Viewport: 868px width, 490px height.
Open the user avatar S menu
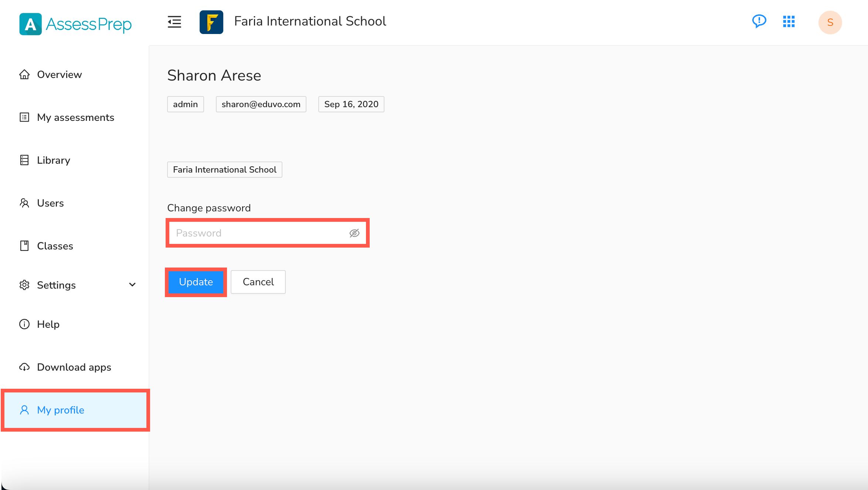click(x=830, y=22)
